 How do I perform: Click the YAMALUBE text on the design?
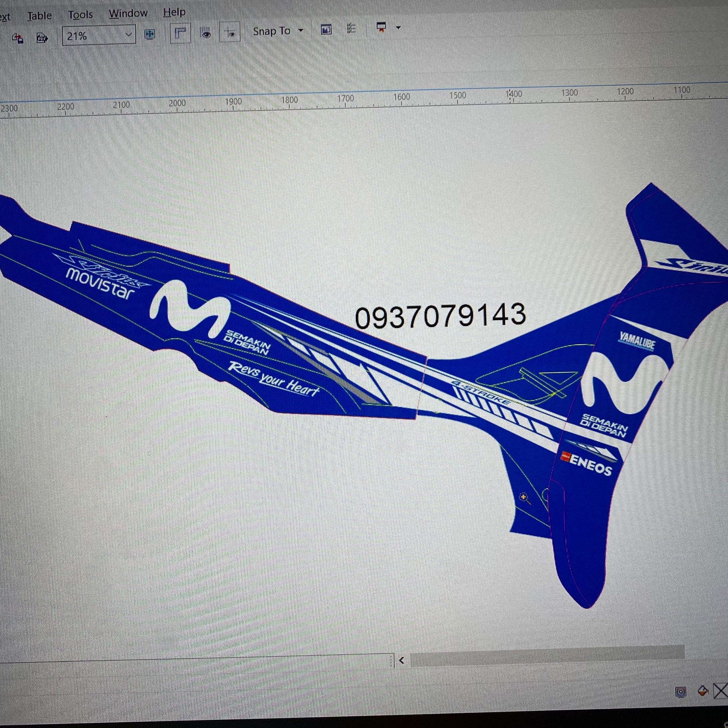click(637, 341)
